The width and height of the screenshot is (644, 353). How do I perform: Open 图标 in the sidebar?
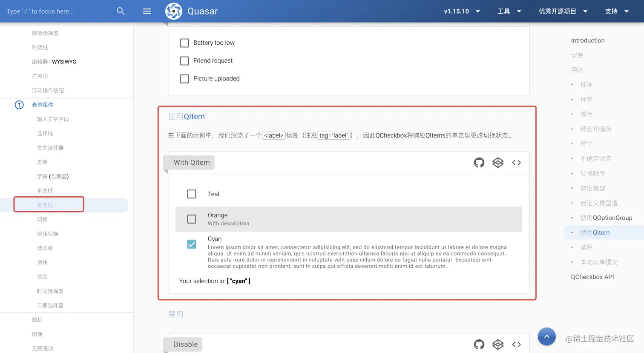pyautogui.click(x=37, y=320)
